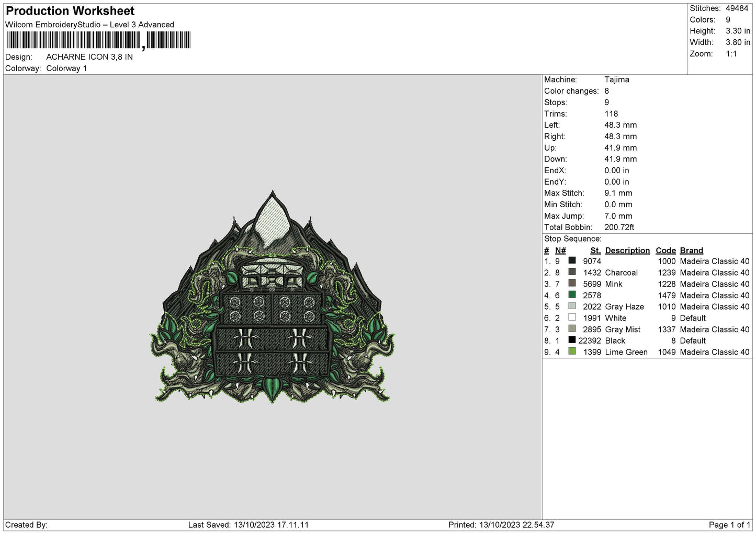Click the green swatch for stop 4
Screen dimensions: 756x534
coord(572,295)
